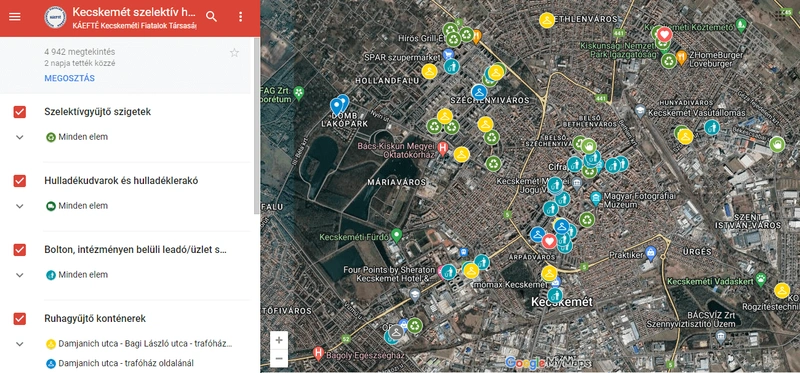The image size is (800, 373).
Task: Click yellow hanger marker at Bethlenváros
Action: click(x=547, y=20)
